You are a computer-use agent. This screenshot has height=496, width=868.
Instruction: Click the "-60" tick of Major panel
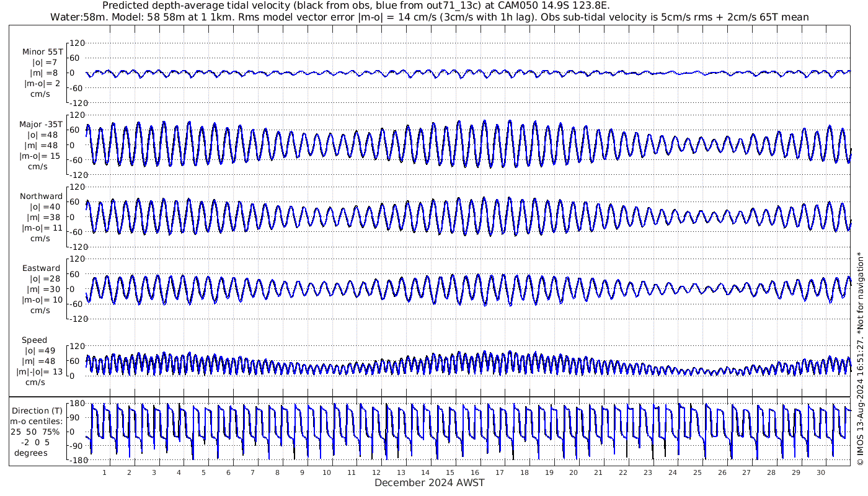[x=77, y=160]
